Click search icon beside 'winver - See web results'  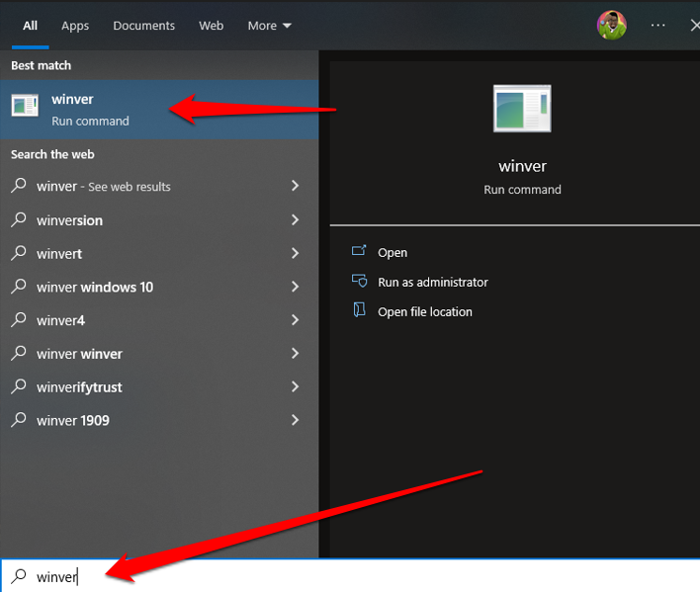tap(19, 185)
